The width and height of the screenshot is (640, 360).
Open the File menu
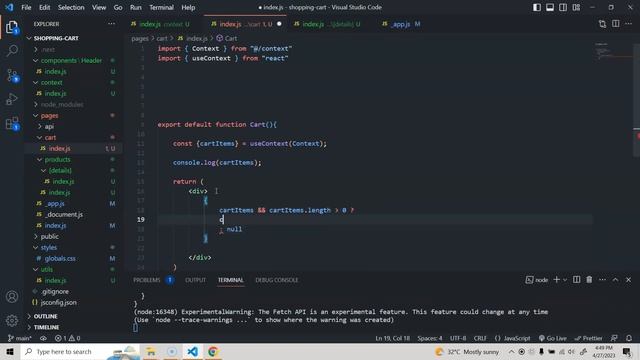(26, 7)
